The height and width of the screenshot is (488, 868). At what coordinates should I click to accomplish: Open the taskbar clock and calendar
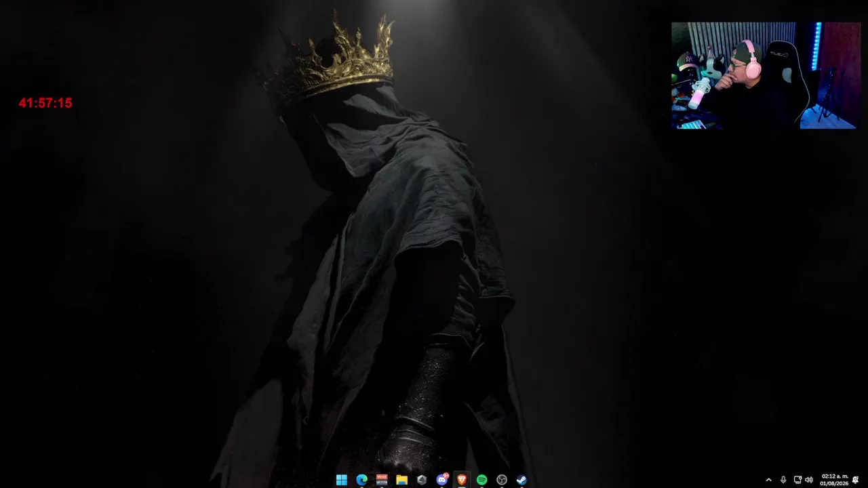click(x=834, y=480)
